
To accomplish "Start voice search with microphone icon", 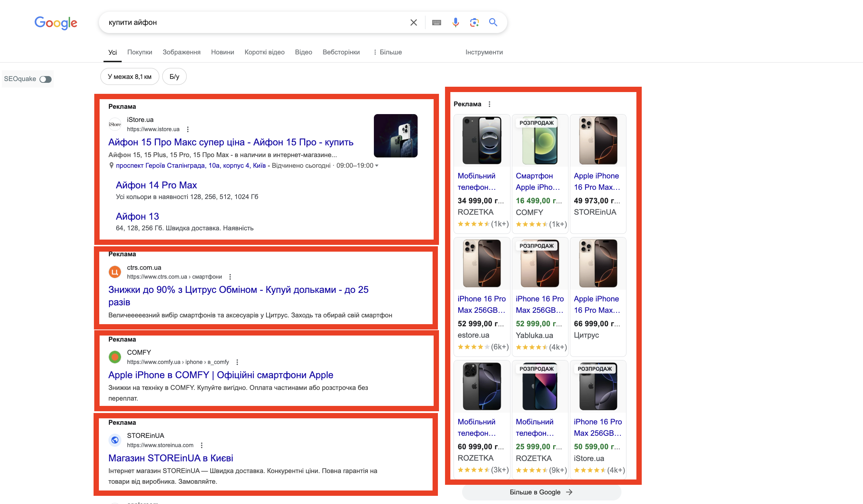I will pos(455,22).
